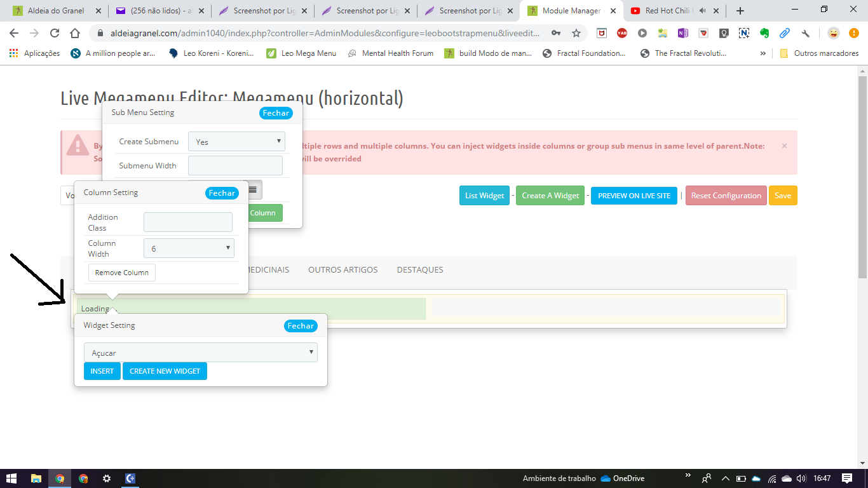Screen dimensions: 868x488
Task: Close the Sub Menu Setting panel
Action: click(x=276, y=113)
